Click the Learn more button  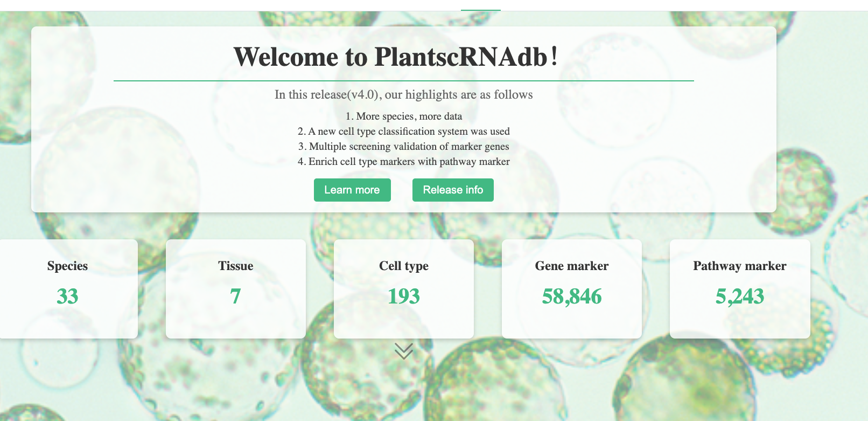pyautogui.click(x=352, y=190)
